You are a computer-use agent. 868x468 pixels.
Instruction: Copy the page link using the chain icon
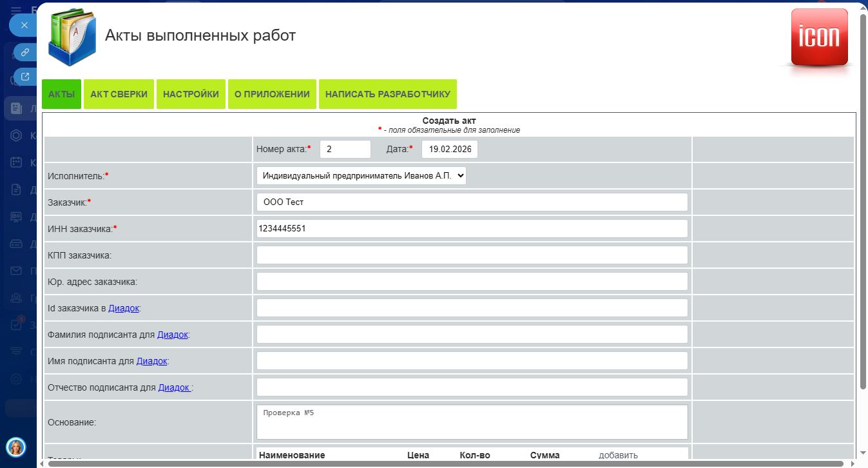26,52
